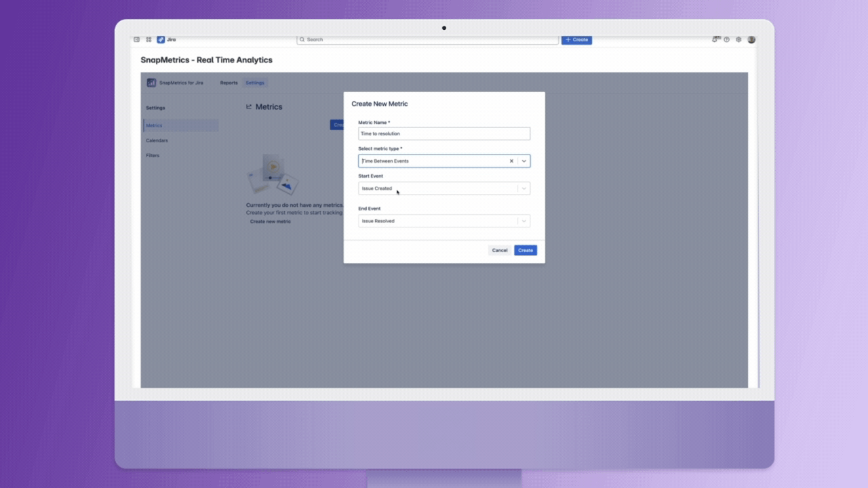Open the Jira settings gear icon

pyautogui.click(x=738, y=39)
